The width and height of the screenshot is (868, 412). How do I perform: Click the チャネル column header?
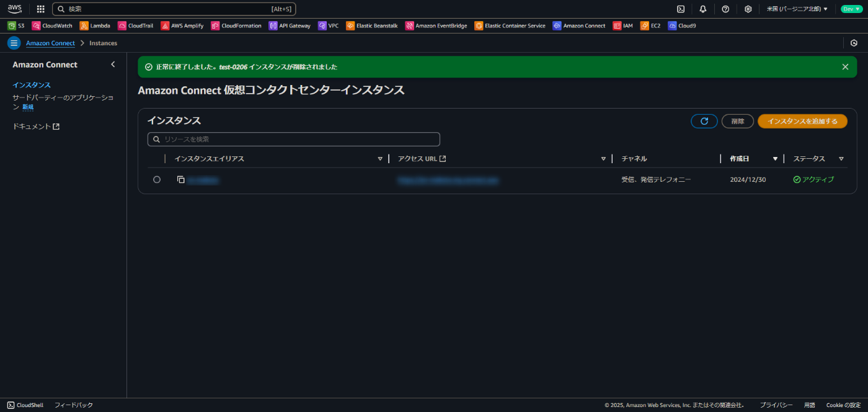[634, 159]
